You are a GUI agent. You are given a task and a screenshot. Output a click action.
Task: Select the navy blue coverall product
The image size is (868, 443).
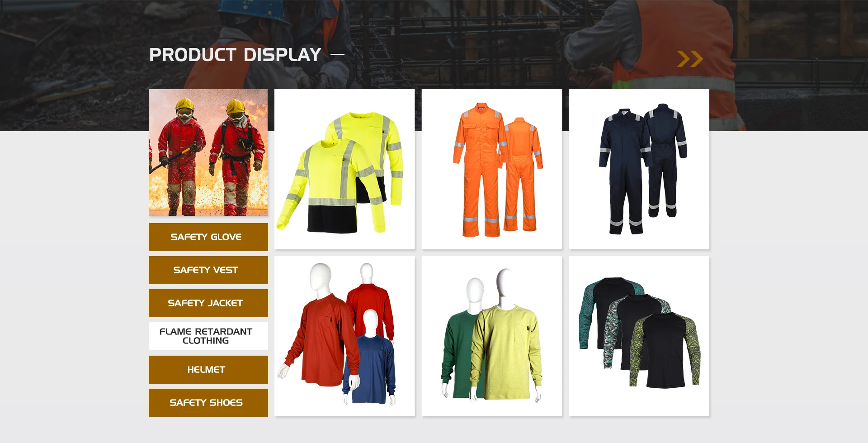[x=639, y=169]
